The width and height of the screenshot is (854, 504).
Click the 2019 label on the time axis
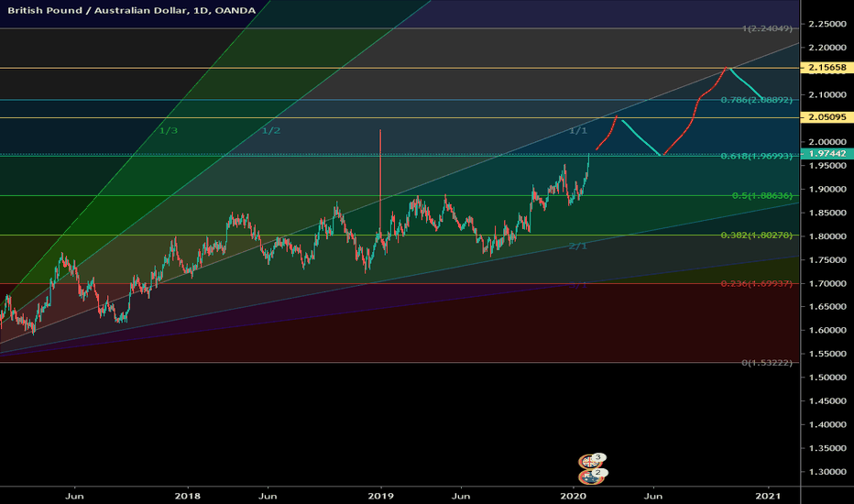(380, 496)
